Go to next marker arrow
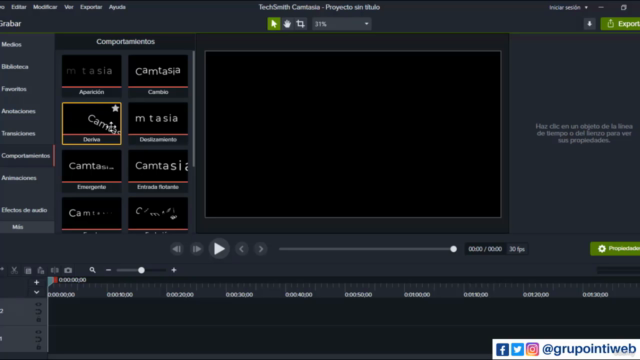640x360 pixels. 261,249
